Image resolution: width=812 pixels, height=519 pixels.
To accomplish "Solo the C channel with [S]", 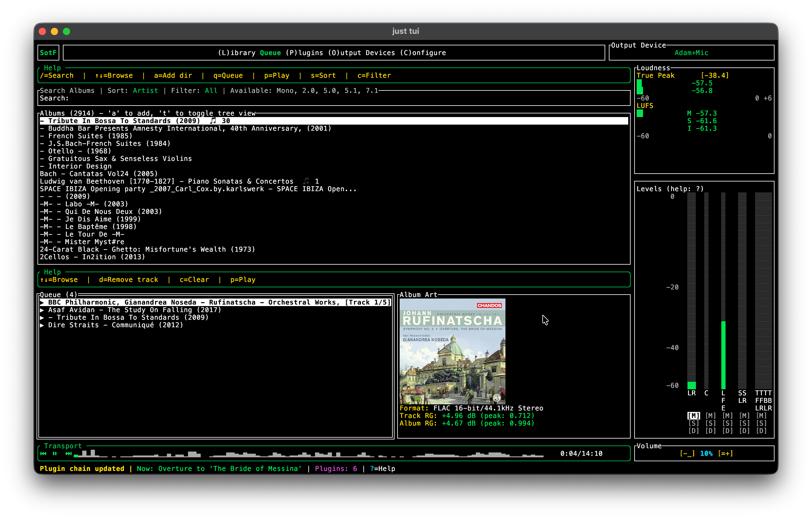I will (710, 423).
